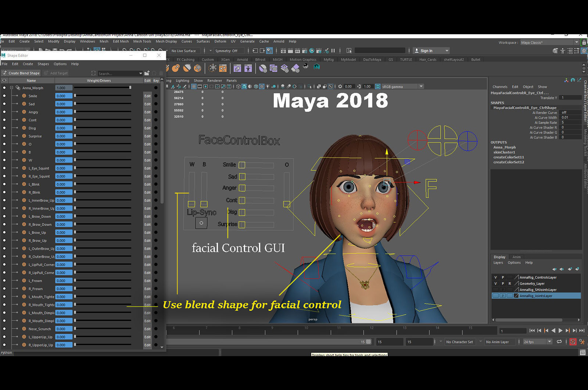This screenshot has height=390, width=588.
Task: Collapse the Anna_Morph blend shape group
Action: tap(12, 88)
